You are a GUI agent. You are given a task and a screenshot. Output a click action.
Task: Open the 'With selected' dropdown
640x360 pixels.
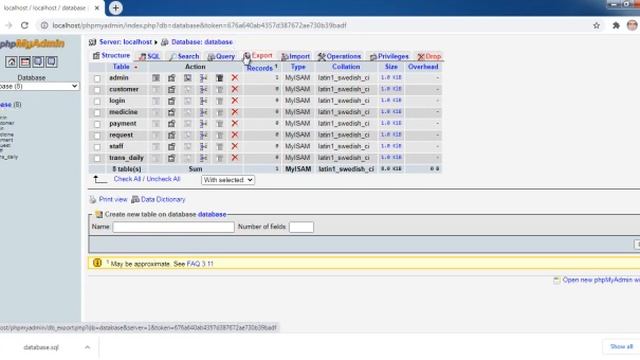tap(228, 180)
